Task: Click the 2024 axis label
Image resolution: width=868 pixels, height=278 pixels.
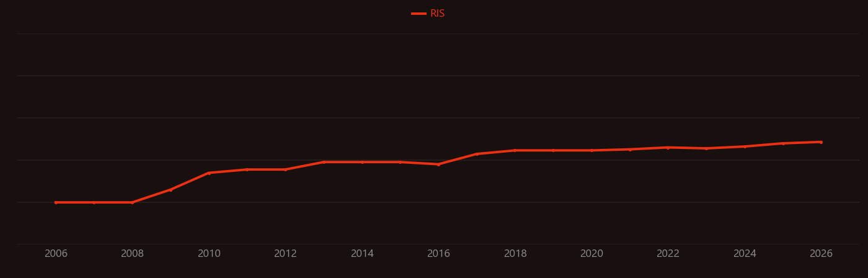Action: coord(745,254)
